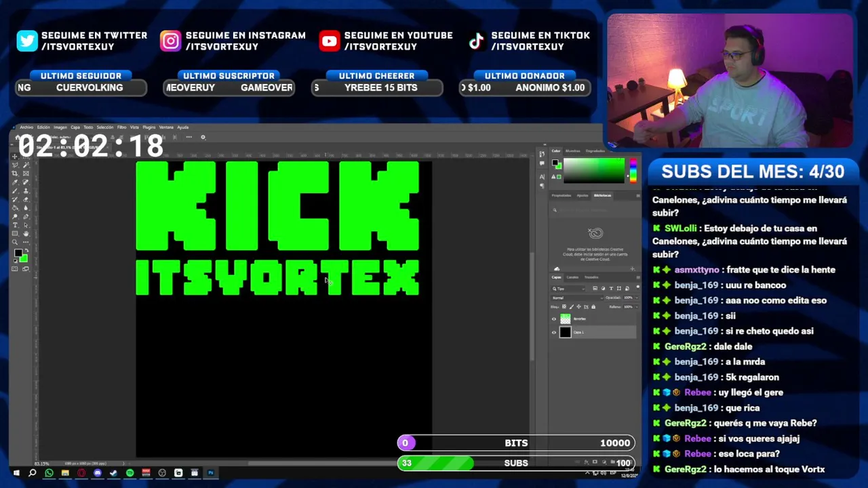Select the Move tool
This screenshot has height=488, width=868.
tap(15, 157)
